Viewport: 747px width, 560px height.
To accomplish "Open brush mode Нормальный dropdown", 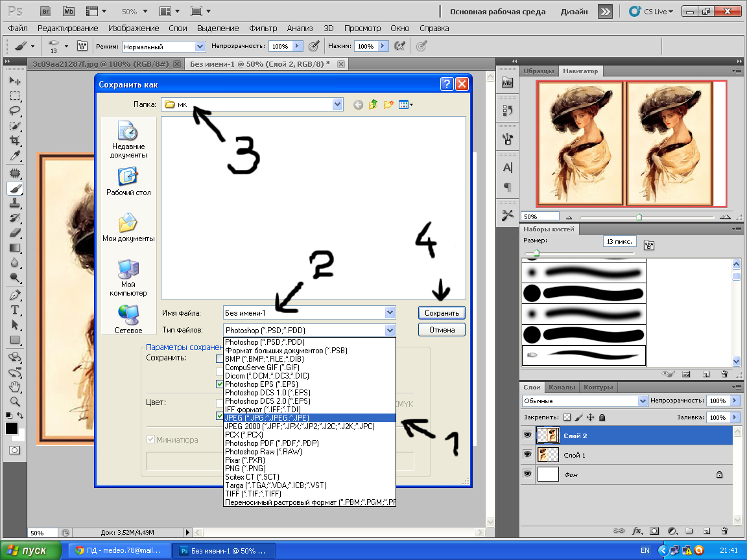I will coord(200,47).
